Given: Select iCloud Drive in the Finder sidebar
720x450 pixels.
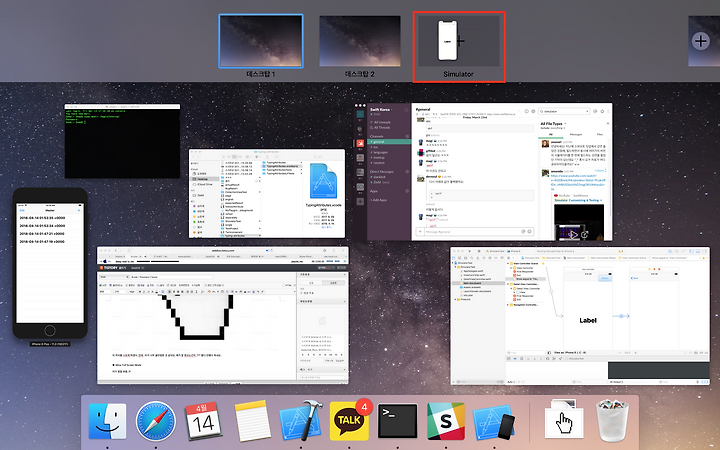Looking at the screenshot, I should click(x=204, y=185).
